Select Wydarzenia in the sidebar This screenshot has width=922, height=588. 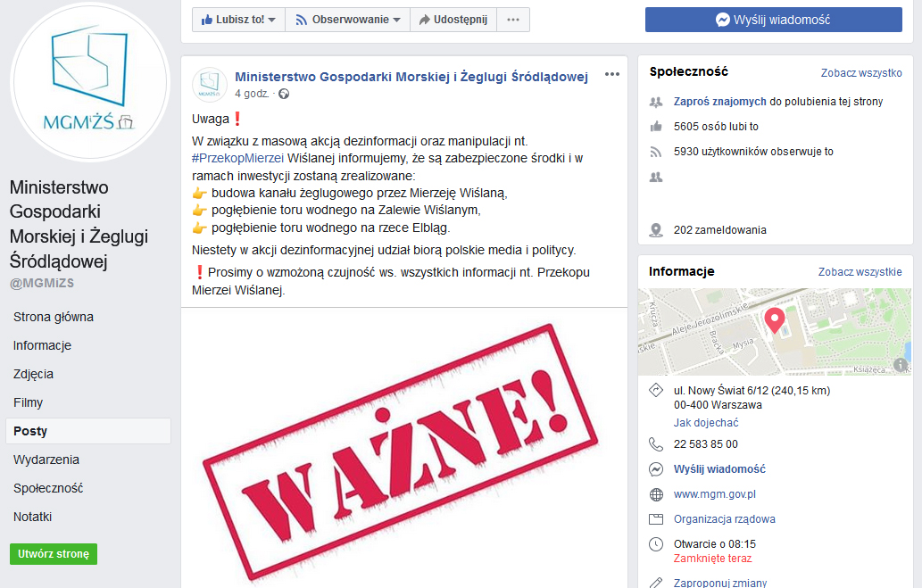[46, 460]
